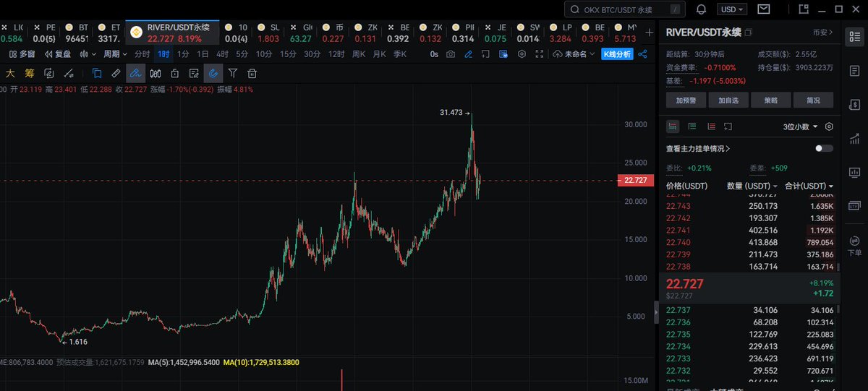This screenshot has height=391, width=868.
Task: Click the filter funnel icon
Action: coord(233,73)
